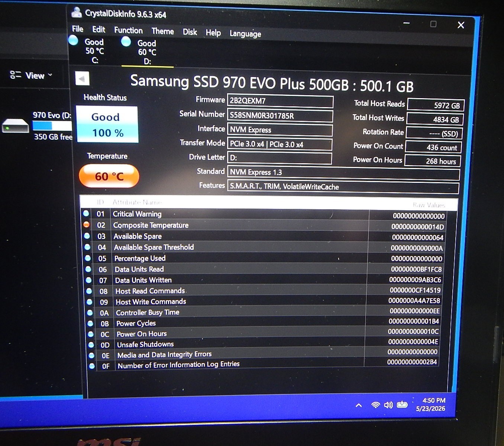The height and width of the screenshot is (446, 504).
Task: Click the status dot for Critical Warning
Action: pyautogui.click(x=86, y=213)
